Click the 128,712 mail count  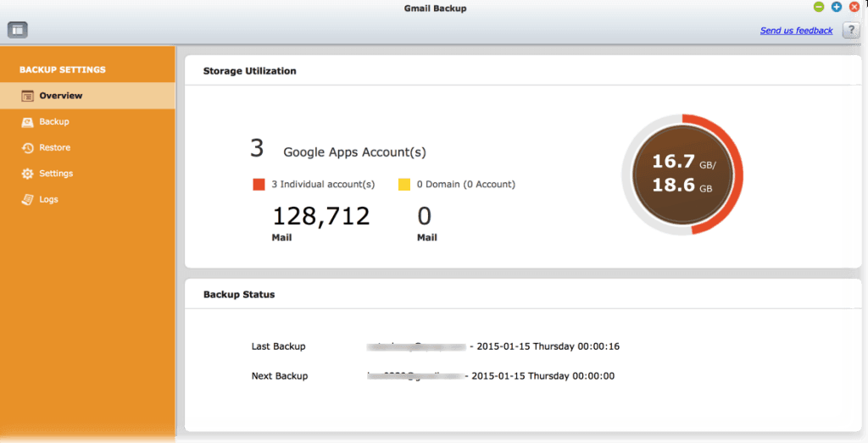pyautogui.click(x=321, y=216)
